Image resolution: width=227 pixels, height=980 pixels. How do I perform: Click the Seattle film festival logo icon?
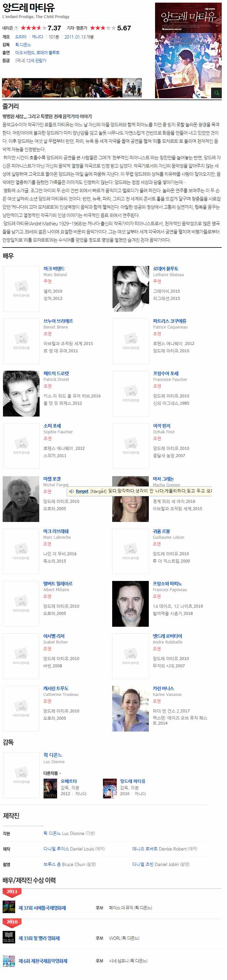click(x=9, y=907)
